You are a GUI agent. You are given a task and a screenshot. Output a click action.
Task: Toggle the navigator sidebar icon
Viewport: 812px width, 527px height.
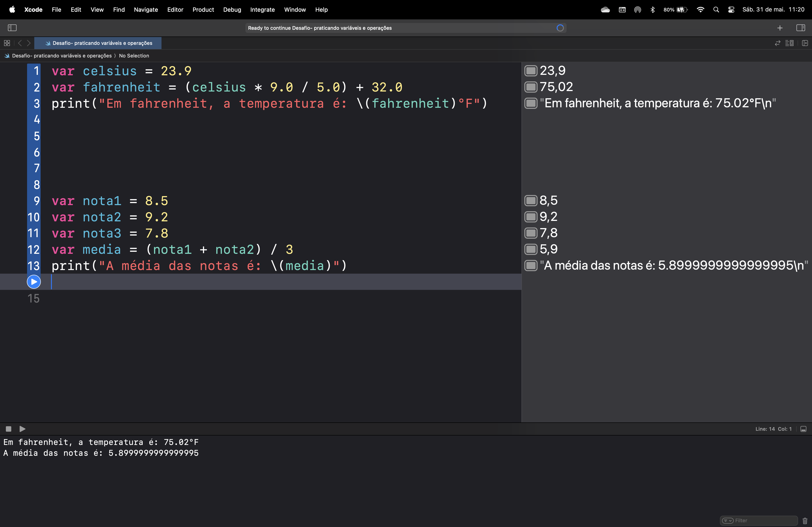click(x=12, y=27)
